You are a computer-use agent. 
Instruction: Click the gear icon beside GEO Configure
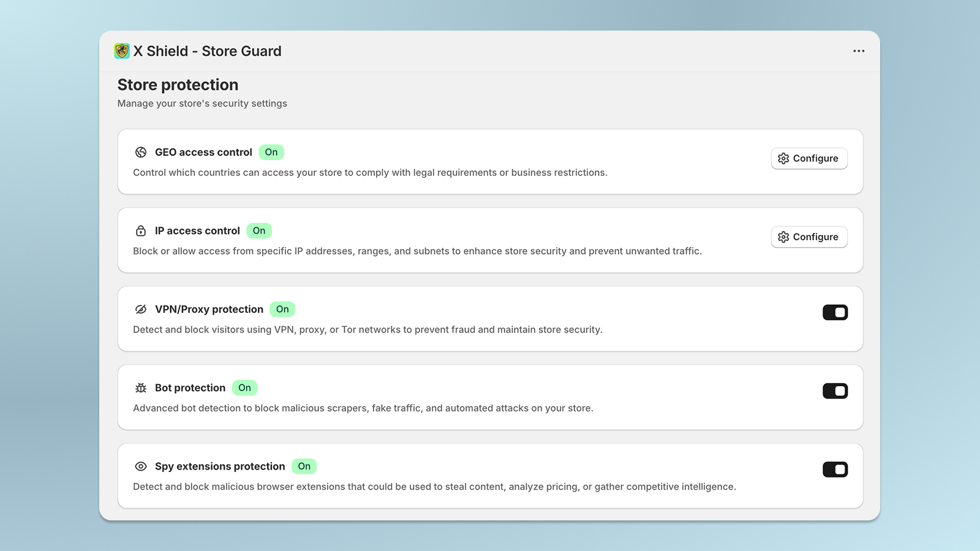(783, 158)
